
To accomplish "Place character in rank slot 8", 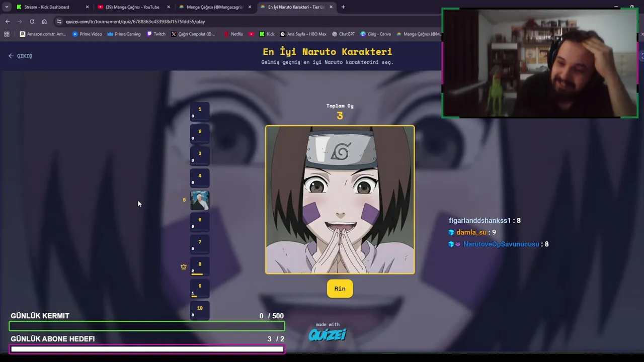I will coord(200,267).
